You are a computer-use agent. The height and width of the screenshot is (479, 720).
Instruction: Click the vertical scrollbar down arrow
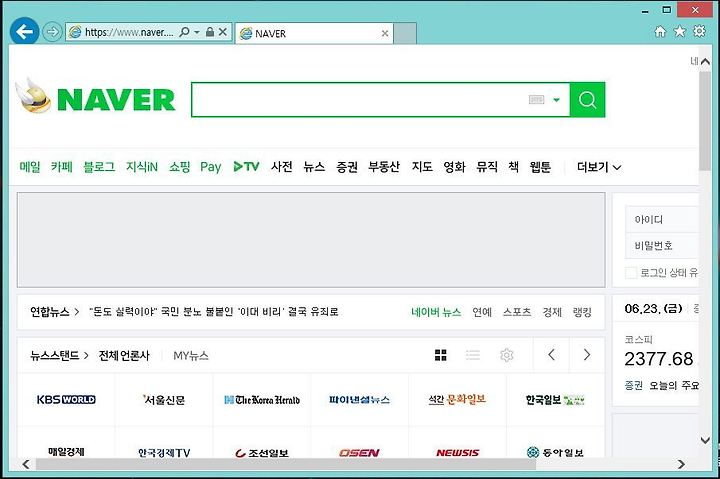click(x=705, y=440)
